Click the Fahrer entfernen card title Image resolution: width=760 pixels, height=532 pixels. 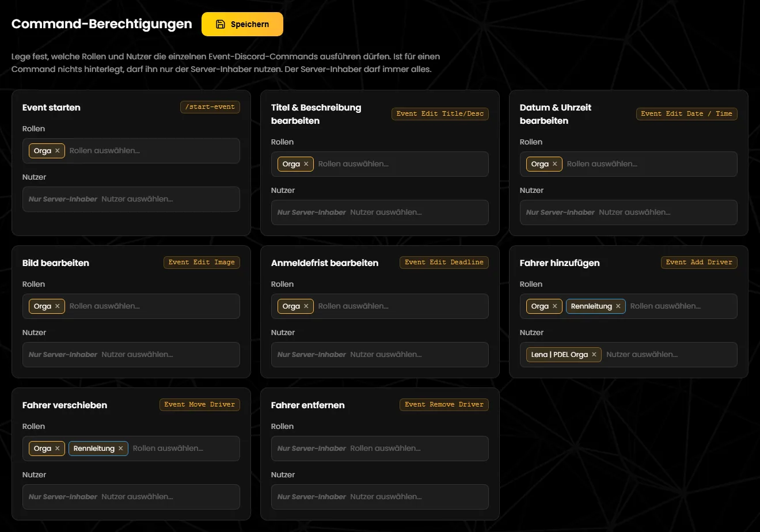[x=308, y=405]
